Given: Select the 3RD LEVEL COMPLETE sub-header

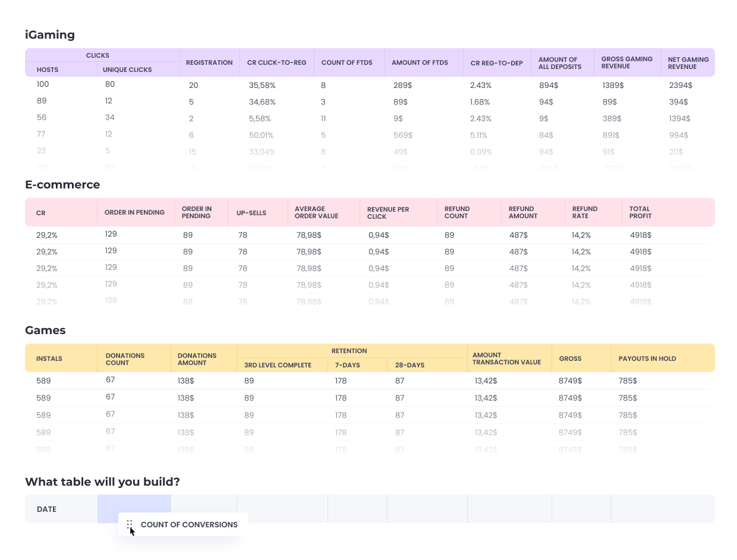Looking at the screenshot, I should 278,365.
